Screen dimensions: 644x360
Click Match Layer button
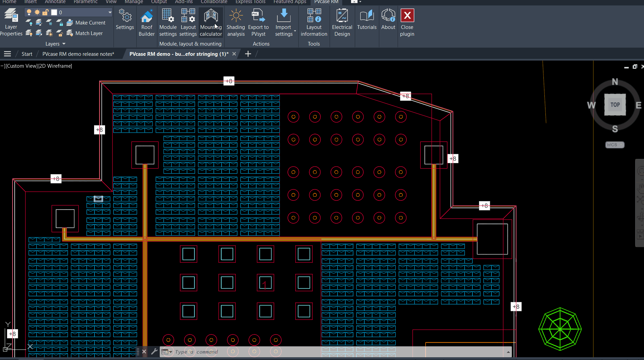click(85, 33)
